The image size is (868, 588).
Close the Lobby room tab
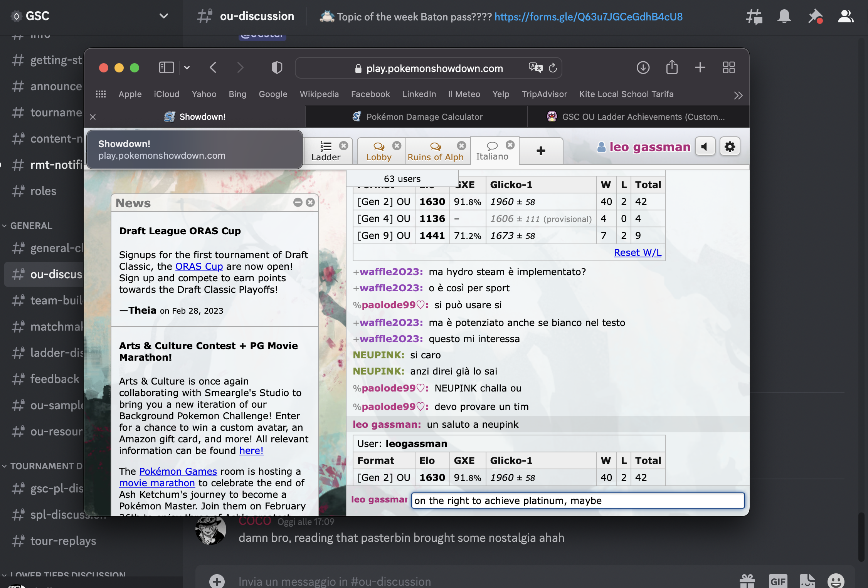click(397, 146)
